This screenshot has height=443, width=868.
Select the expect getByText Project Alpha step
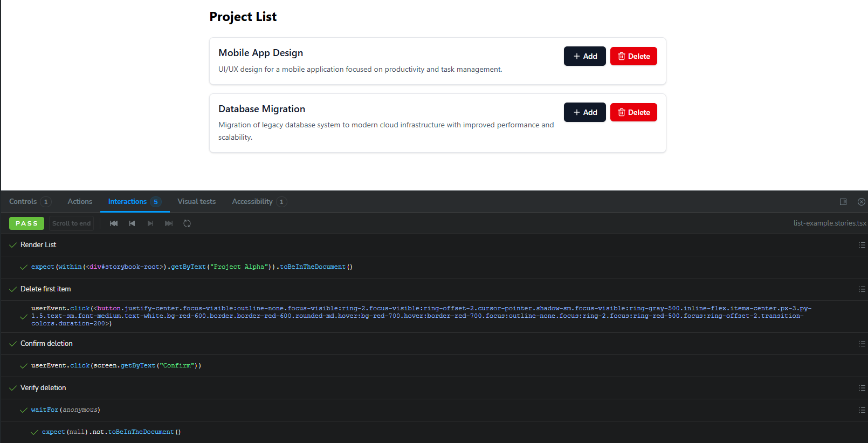point(434,267)
